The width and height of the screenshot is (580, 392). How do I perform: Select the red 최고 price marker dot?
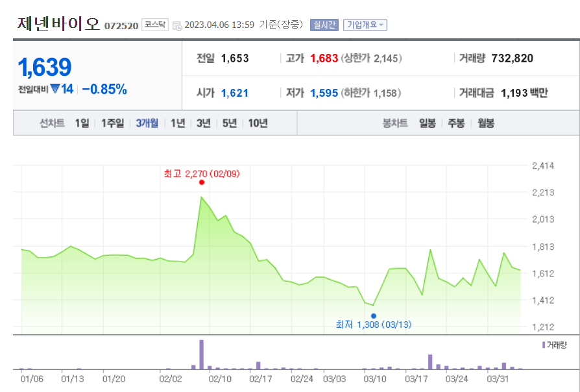click(x=202, y=182)
